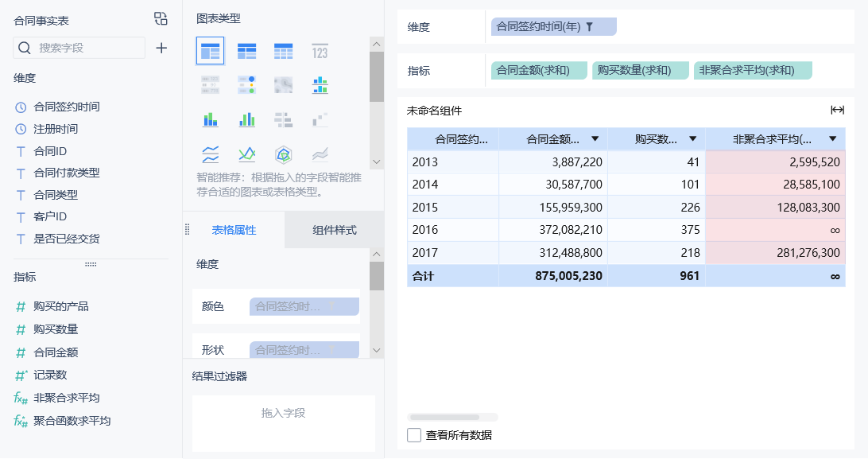Click the dotted divider handle above 指标
Image resolution: width=868 pixels, height=459 pixels.
[91, 265]
